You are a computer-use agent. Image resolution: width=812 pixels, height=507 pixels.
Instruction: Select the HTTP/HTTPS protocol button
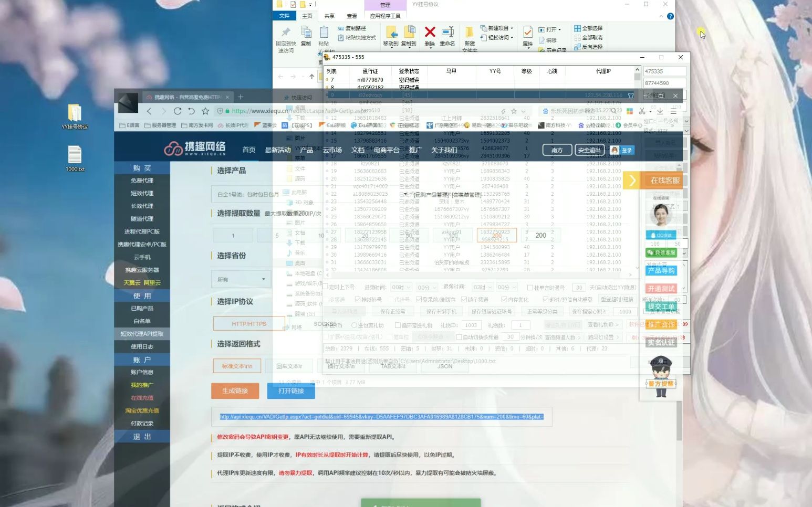[249, 324]
